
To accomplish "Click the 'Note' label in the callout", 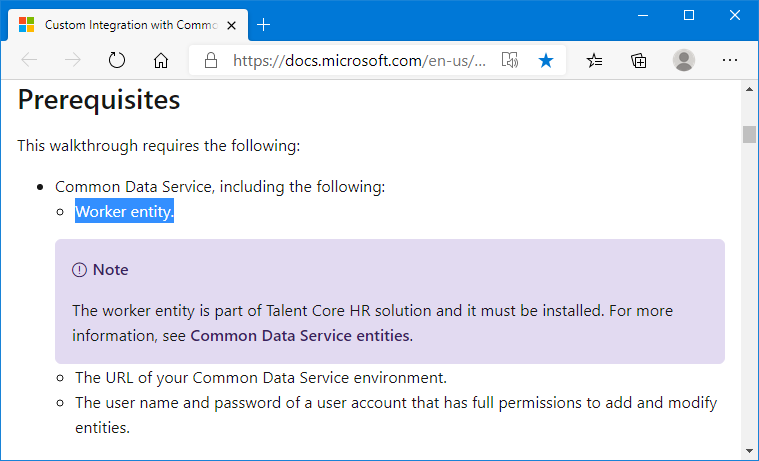I will [110, 270].
